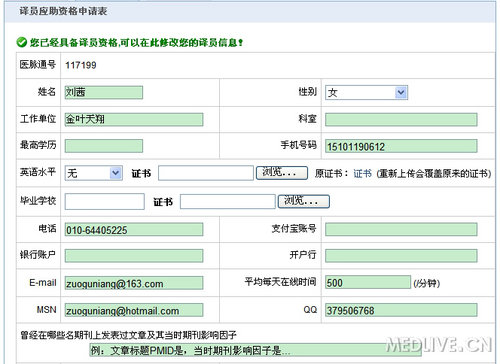Click the 平均每天在线时间 minutes field
This screenshot has height=364, width=500.
tap(368, 282)
